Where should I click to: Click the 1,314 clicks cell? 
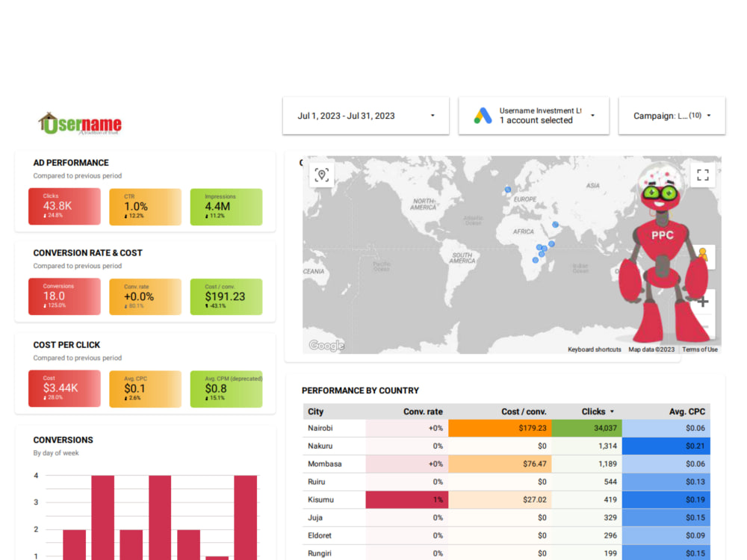coord(587,447)
